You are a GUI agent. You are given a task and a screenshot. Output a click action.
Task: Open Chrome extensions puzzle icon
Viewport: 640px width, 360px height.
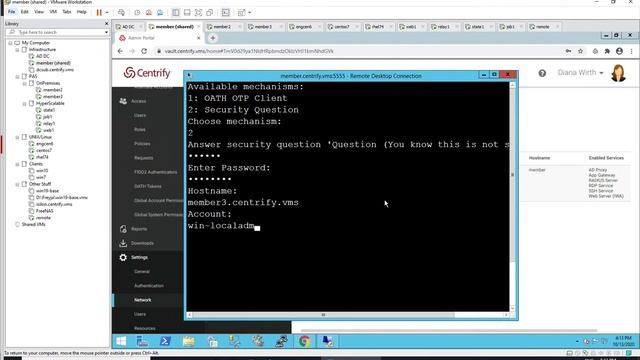607,51
